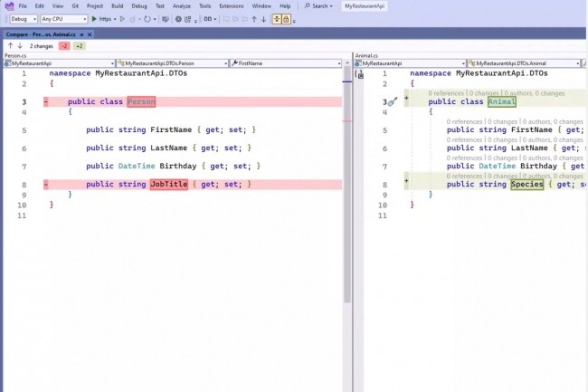This screenshot has width=588, height=392.
Task: Open the Analyze menu
Action: tap(181, 5)
